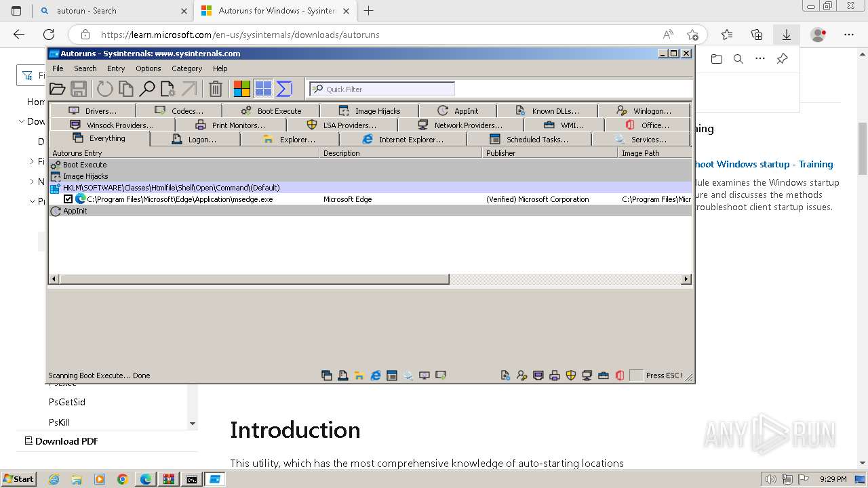Click the Edge refresh button
This screenshot has width=868, height=488.
click(49, 35)
